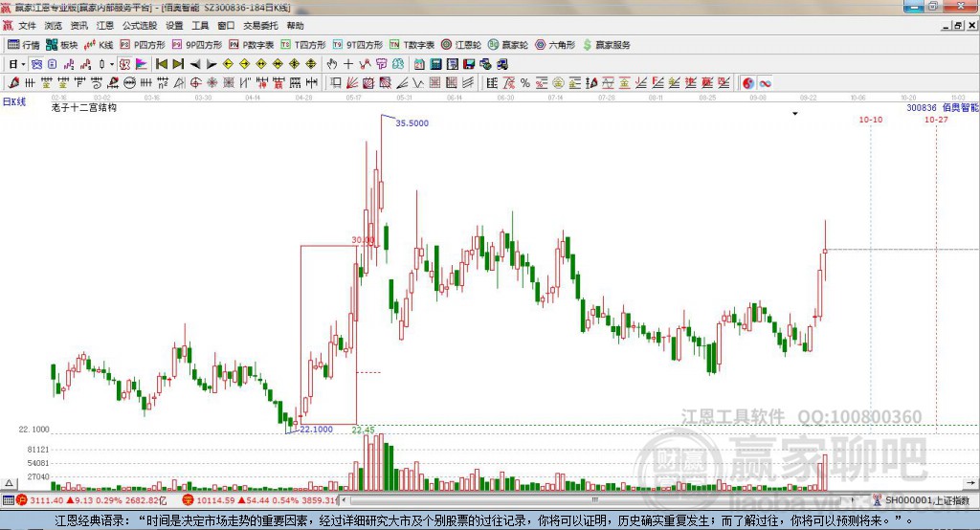The height and width of the screenshot is (530, 980).
Task: Open the calculator icon
Action: (435, 64)
